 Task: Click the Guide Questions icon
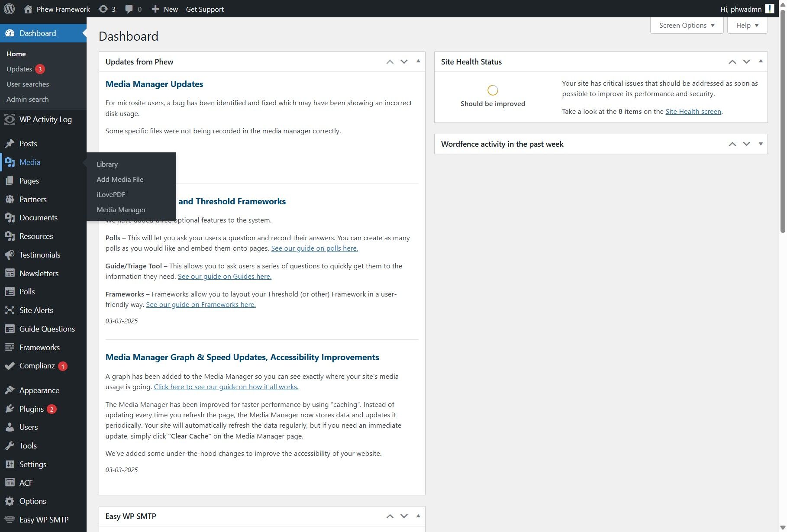[10, 329]
